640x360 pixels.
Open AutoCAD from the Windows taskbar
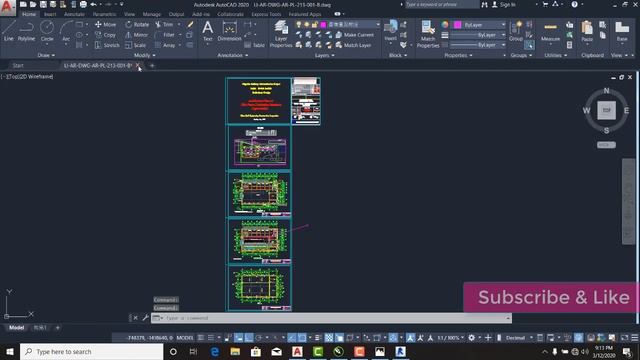click(x=297, y=351)
